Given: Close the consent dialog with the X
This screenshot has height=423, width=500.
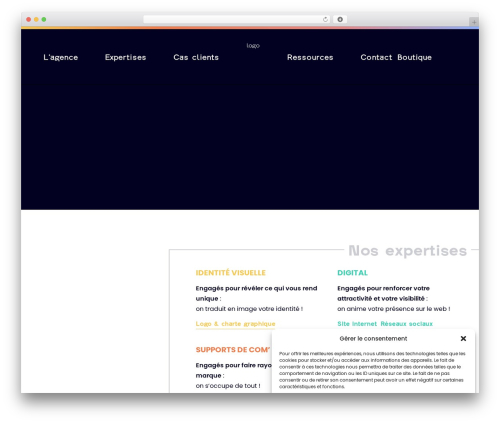Looking at the screenshot, I should (463, 338).
